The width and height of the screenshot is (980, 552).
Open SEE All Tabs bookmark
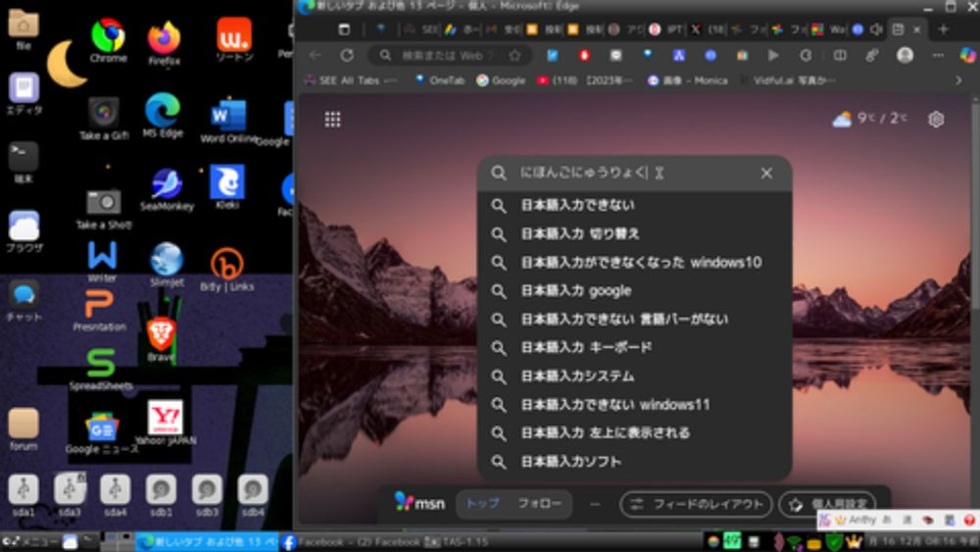coord(350,80)
